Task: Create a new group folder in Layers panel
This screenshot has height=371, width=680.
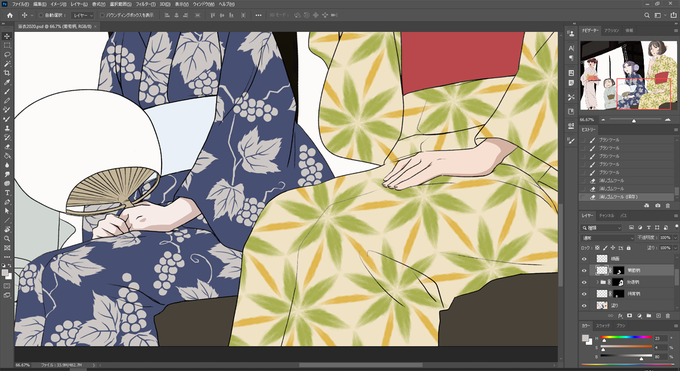Action: pos(649,316)
